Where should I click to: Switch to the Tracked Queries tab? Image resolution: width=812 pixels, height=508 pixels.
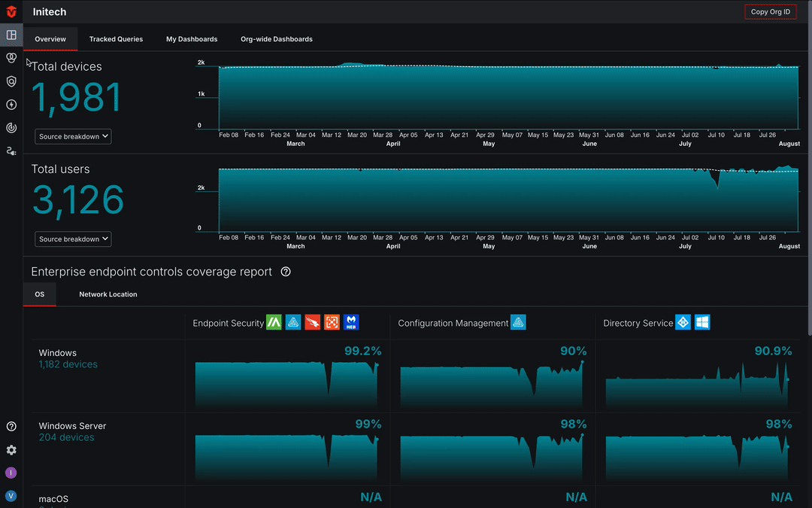116,39
